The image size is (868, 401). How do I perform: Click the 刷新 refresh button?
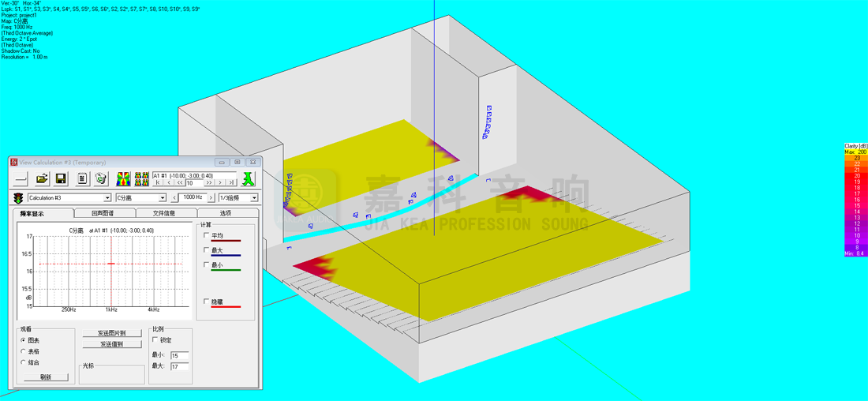[x=46, y=377]
